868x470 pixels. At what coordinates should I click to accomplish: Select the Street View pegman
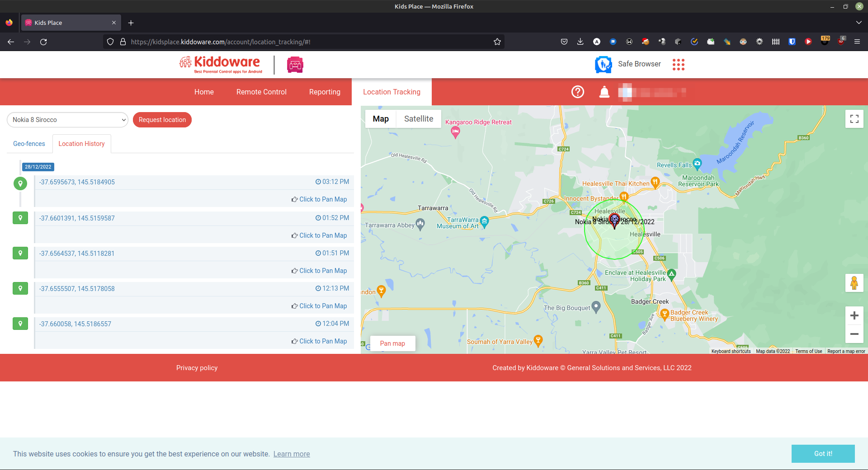[854, 283]
